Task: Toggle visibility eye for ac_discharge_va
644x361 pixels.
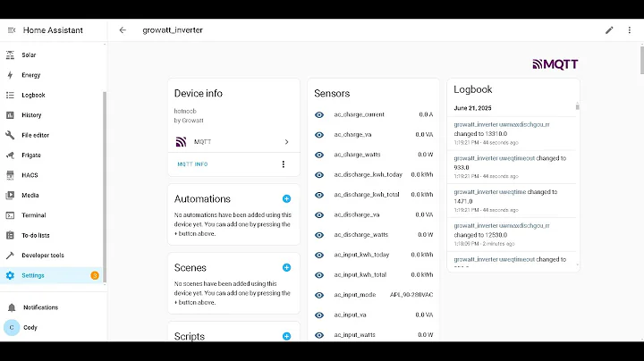Action: 319,215
